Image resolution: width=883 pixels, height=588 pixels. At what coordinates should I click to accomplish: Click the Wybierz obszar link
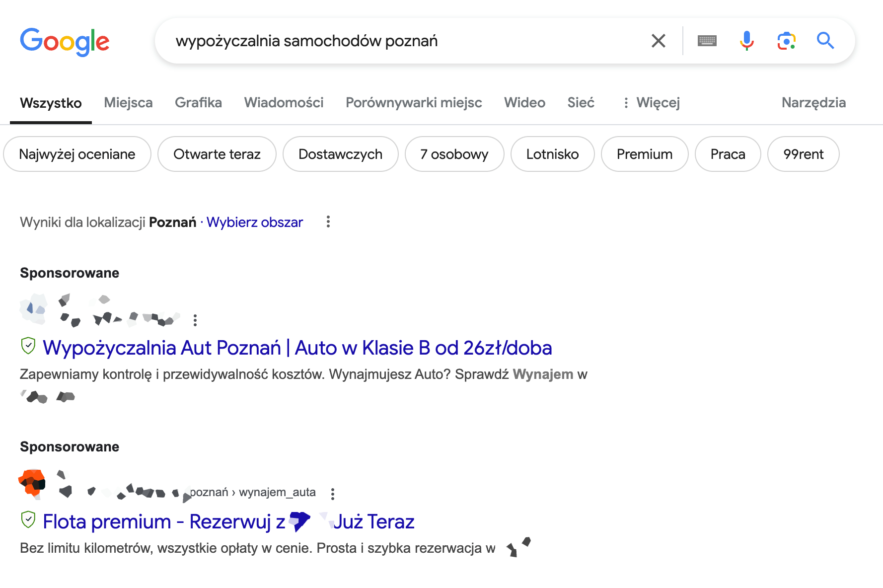point(254,222)
